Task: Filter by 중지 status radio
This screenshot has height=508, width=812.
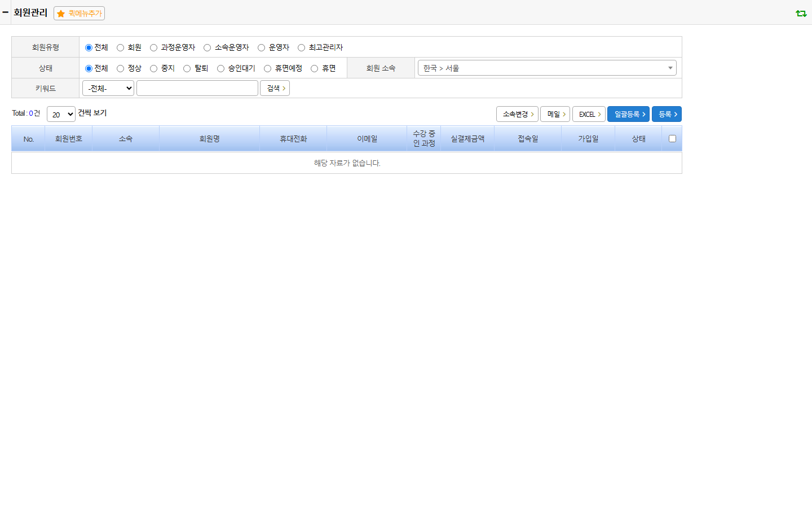Action: coord(153,68)
